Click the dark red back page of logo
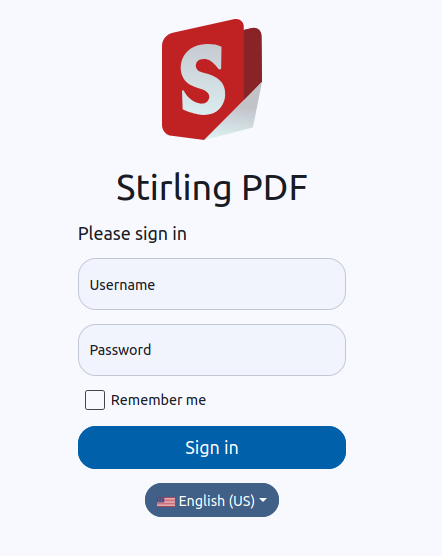 coord(253,59)
